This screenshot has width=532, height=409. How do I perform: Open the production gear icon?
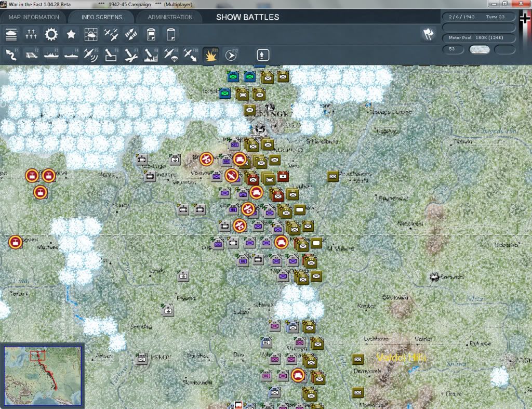click(51, 35)
